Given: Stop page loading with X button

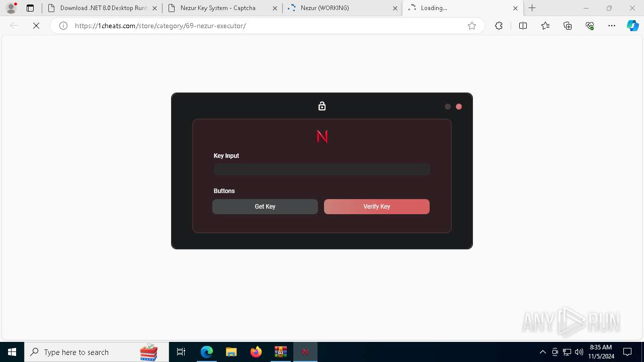Looking at the screenshot, I should 36,26.
